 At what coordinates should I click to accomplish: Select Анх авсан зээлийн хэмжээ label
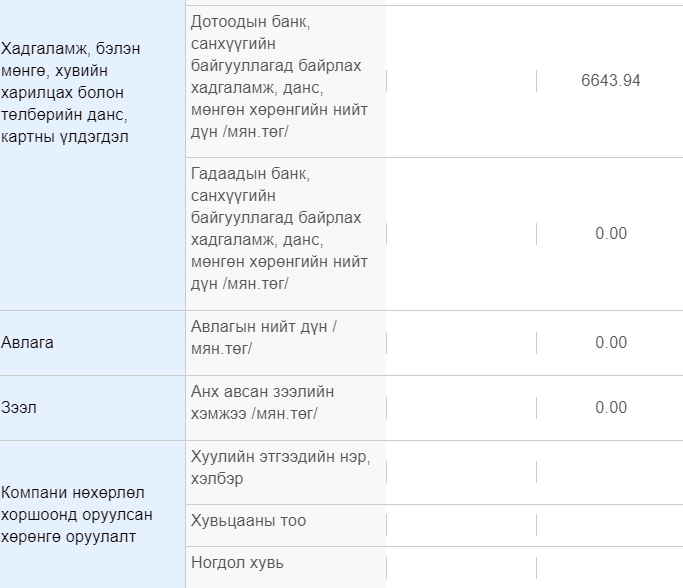coord(263,402)
